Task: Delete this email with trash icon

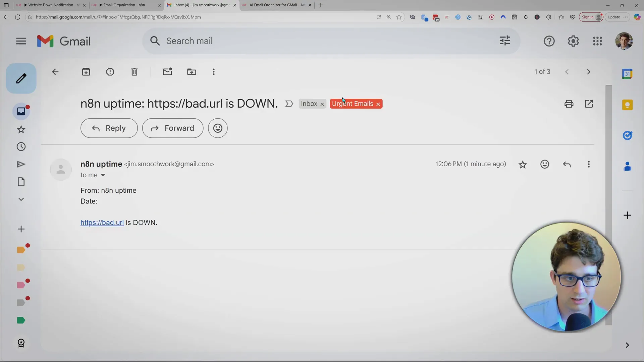Action: tap(135, 72)
